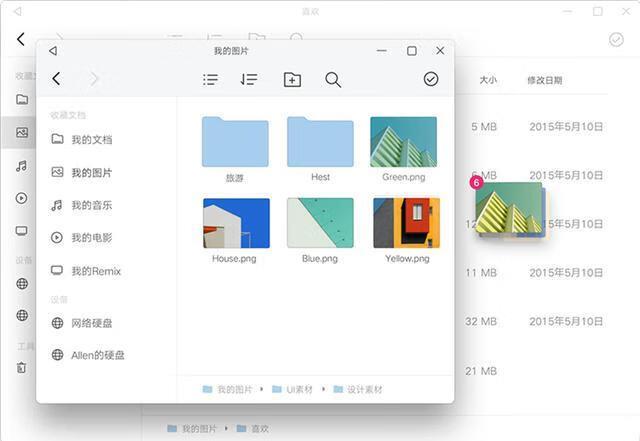Toggle the select-all checkmark circle
The height and width of the screenshot is (441, 640).
[431, 79]
